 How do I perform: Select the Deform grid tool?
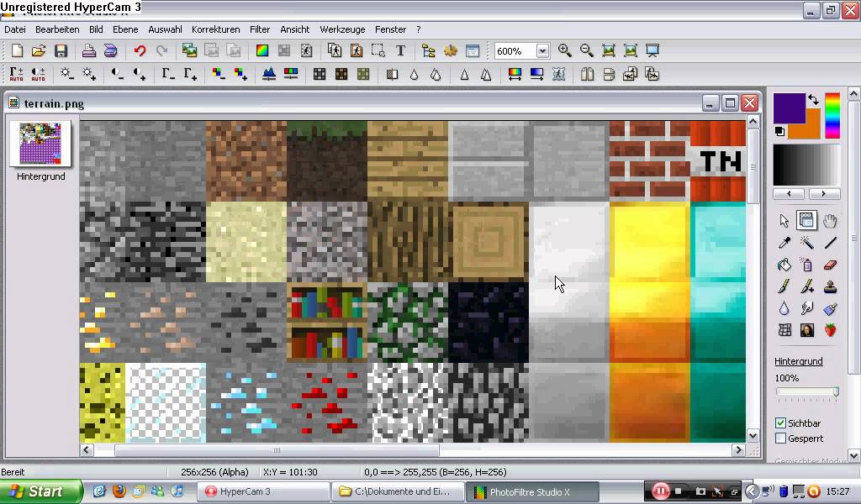click(784, 330)
